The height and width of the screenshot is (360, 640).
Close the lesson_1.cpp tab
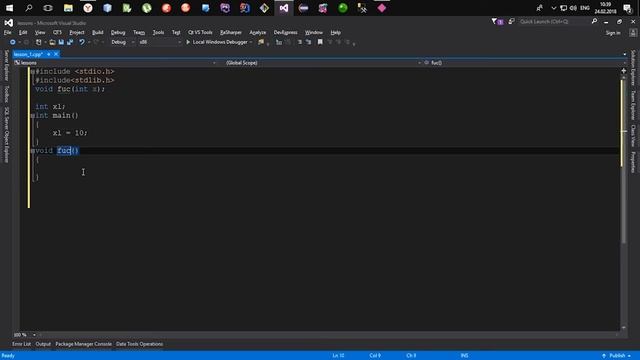(56, 54)
